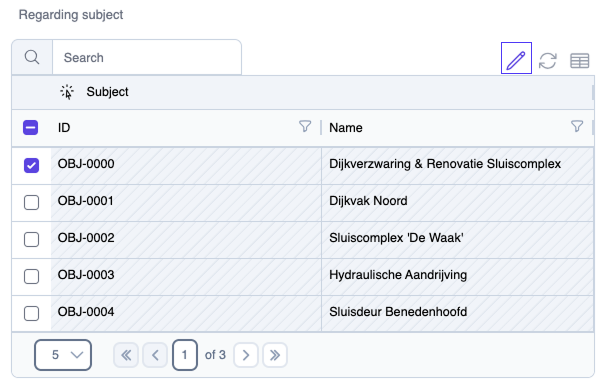The width and height of the screenshot is (608, 383).
Task: Click the 'Sluisdeur Benedenhoofd' cell
Action: (458, 313)
